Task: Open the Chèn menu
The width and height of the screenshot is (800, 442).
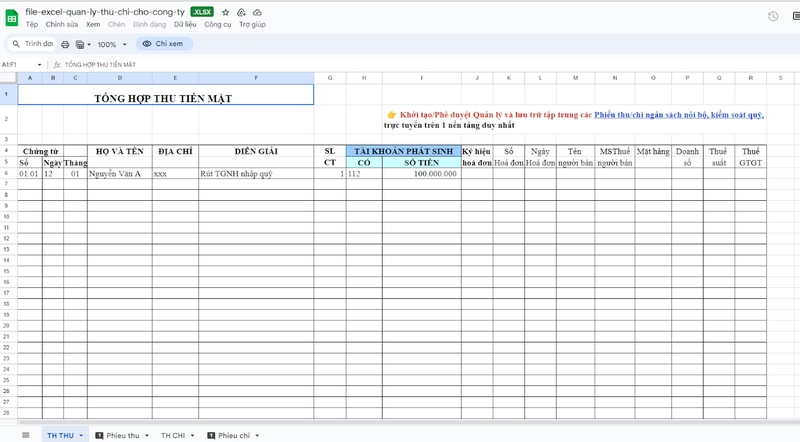Action: 116,24
